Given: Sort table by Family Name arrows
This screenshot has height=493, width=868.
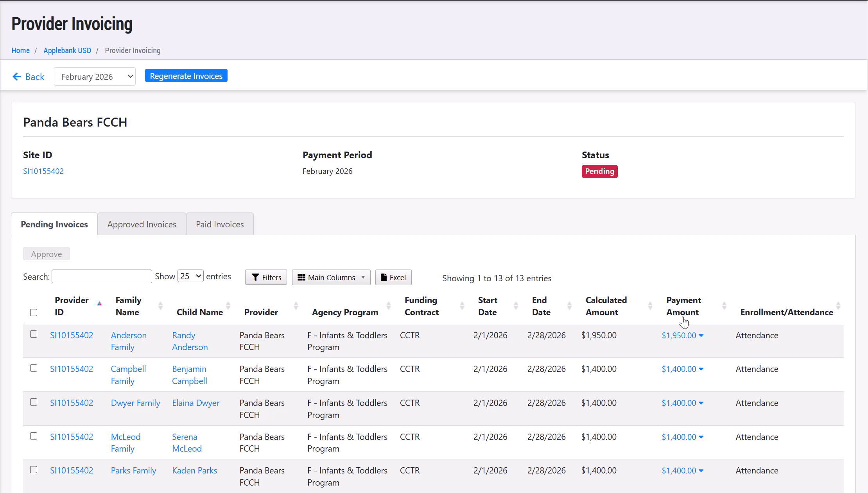Looking at the screenshot, I should click(x=160, y=306).
